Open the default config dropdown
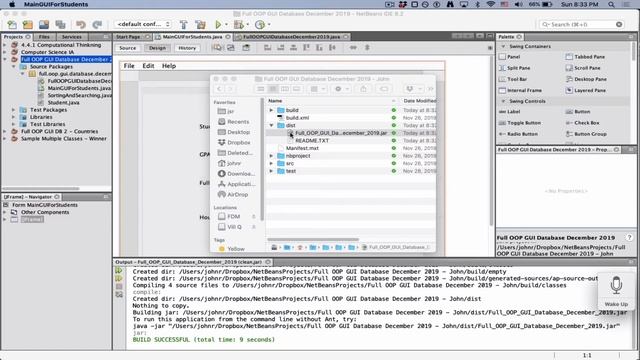The width and height of the screenshot is (640, 360). click(142, 24)
